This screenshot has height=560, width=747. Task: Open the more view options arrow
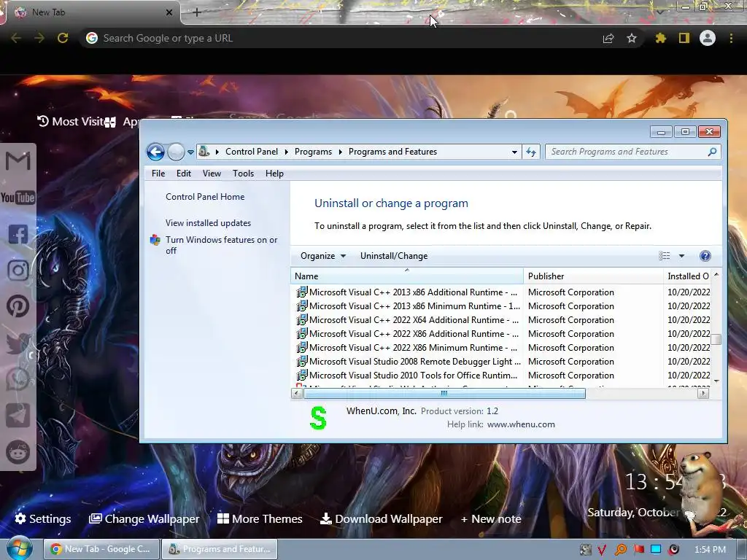pos(682,256)
